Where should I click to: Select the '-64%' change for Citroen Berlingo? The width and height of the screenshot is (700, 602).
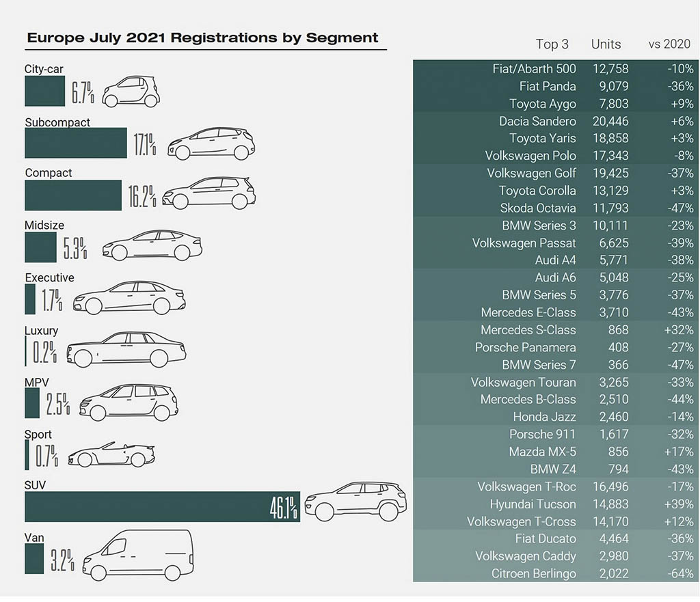[680, 573]
